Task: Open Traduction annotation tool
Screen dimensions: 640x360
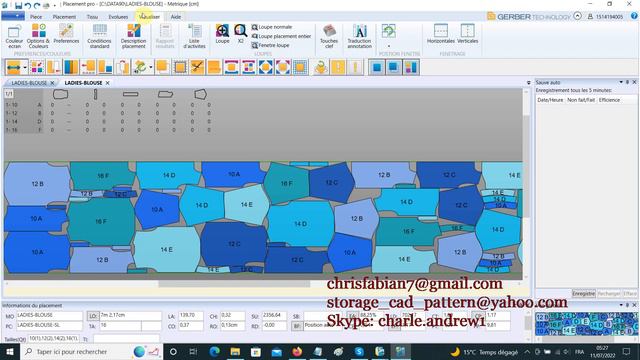Action: (x=359, y=36)
